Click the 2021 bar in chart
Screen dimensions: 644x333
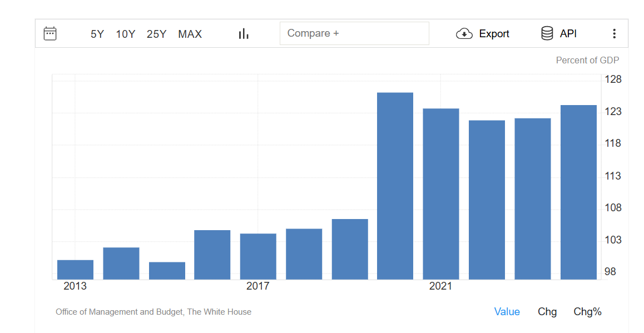[x=440, y=194]
